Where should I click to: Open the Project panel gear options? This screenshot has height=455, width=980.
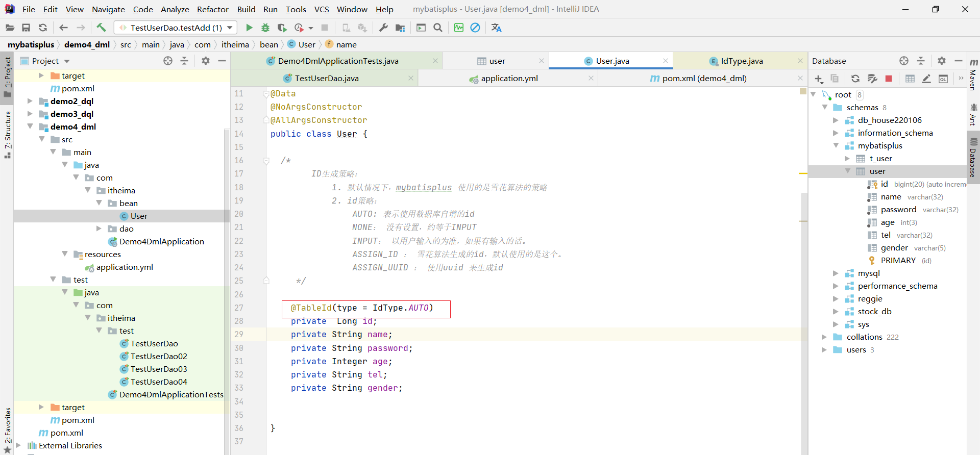point(206,61)
